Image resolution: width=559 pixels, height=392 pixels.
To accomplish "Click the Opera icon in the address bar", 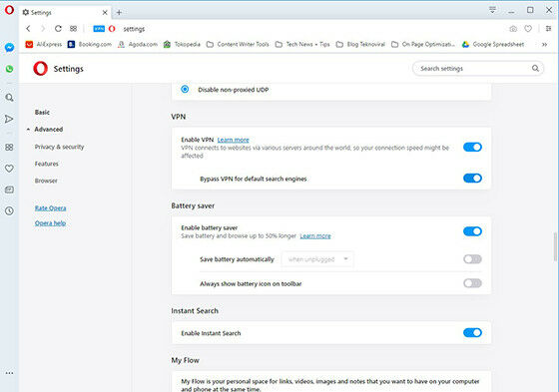I will click(112, 29).
